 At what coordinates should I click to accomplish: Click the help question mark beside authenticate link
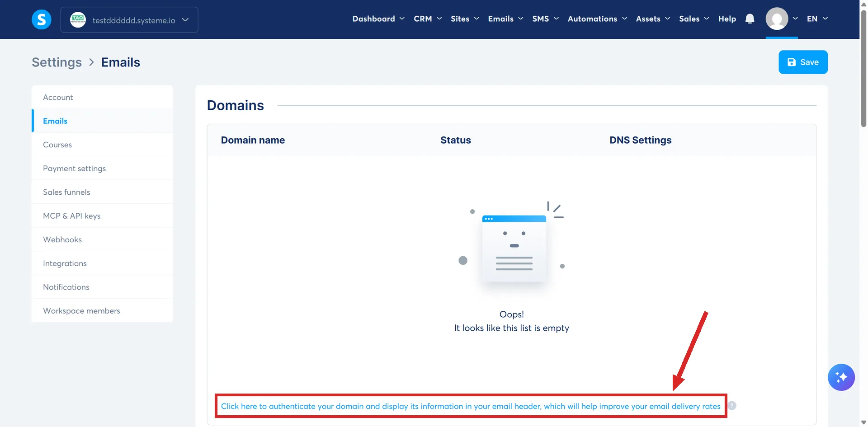[732, 406]
